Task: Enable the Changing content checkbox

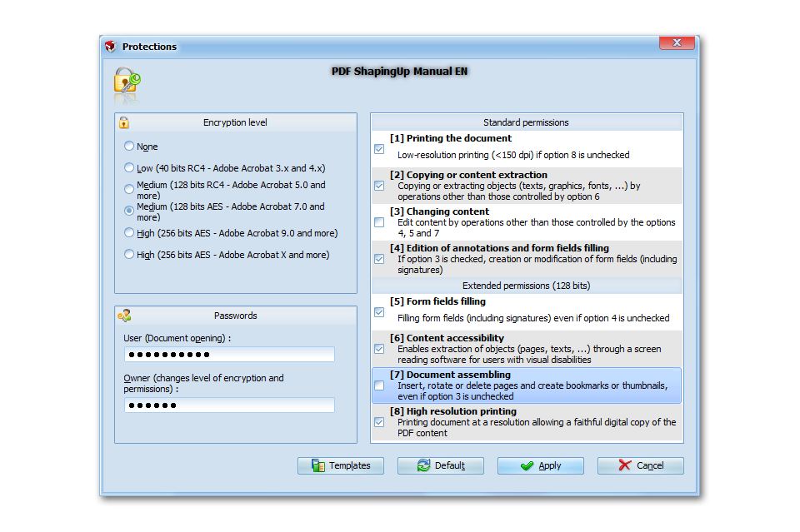Action: coord(379,222)
